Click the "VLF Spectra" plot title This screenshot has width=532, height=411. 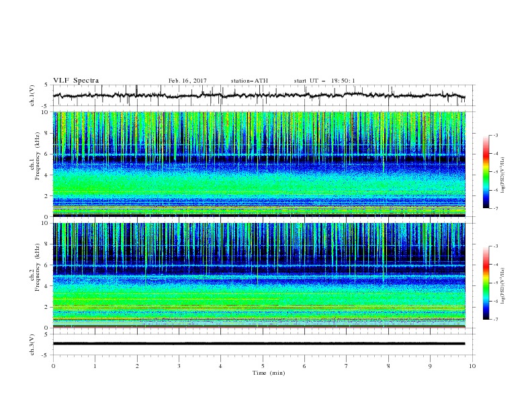(x=76, y=81)
